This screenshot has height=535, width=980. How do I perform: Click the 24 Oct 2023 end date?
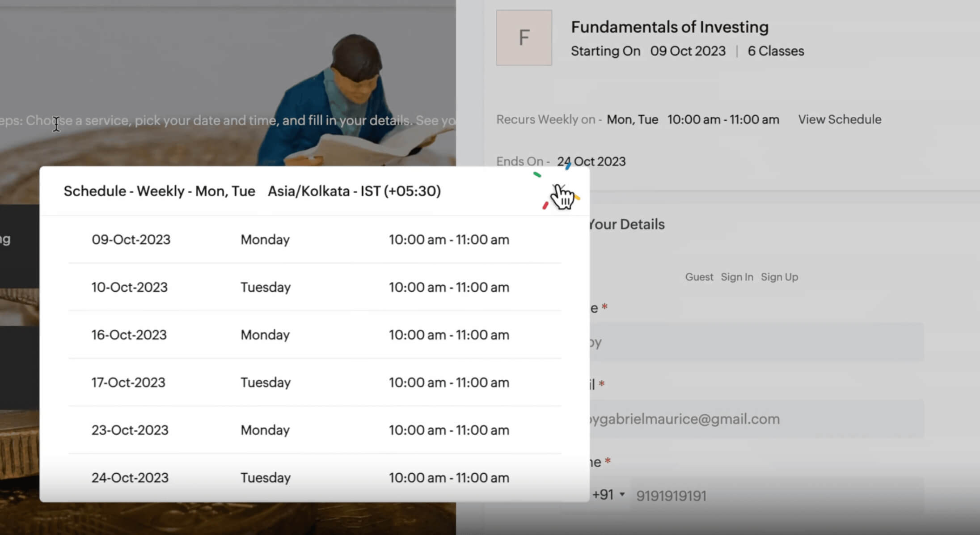[x=591, y=161]
